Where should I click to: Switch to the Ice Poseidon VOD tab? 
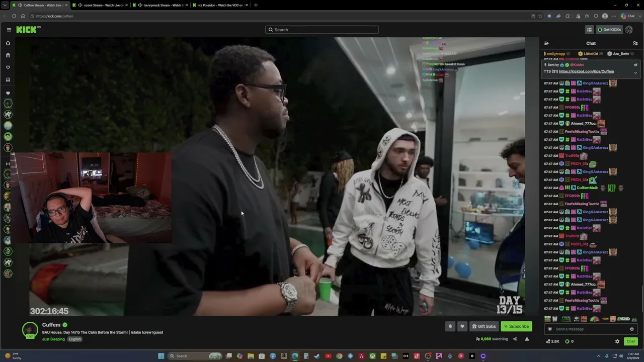coord(220,5)
